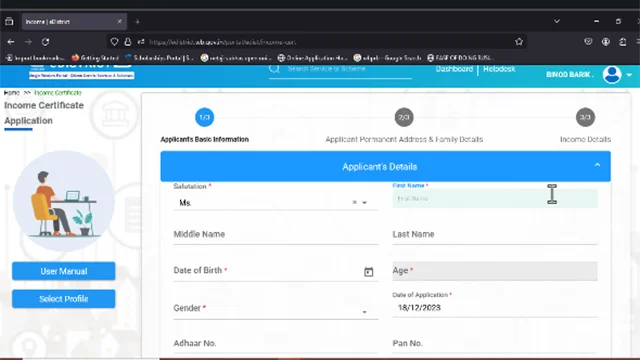Viewport: 640px width, 360px height.
Task: Expand the Salutation dropdown arrow
Action: pyautogui.click(x=364, y=202)
